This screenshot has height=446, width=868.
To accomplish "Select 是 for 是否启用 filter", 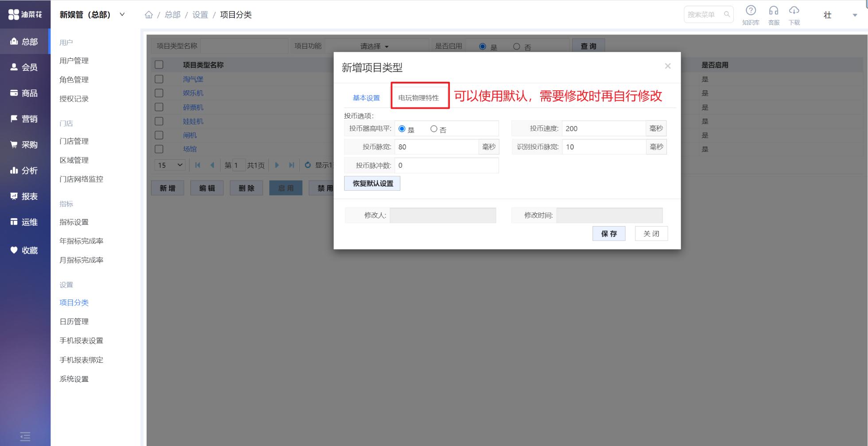I will 483,46.
